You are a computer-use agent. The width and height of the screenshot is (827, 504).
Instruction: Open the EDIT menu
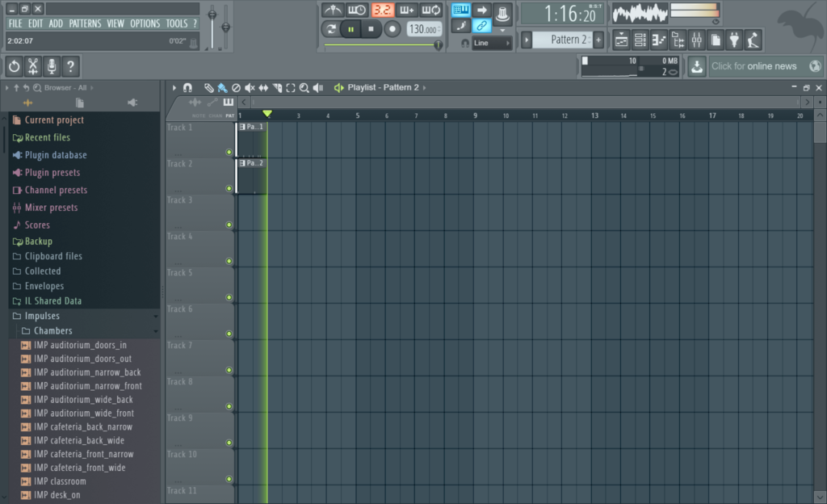pos(36,23)
